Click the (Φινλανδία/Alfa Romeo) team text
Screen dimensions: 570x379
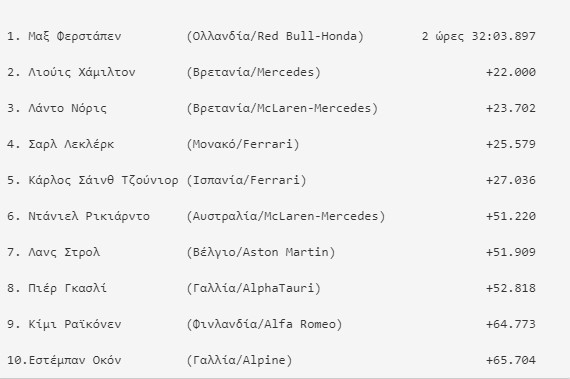click(264, 324)
